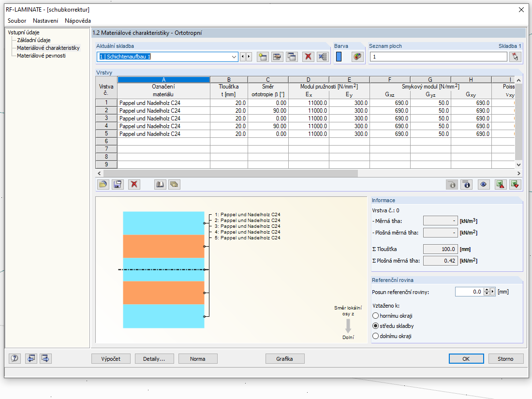This screenshot has width=532, height=399.
Task: Open the Nápověda menu
Action: pyautogui.click(x=77, y=21)
